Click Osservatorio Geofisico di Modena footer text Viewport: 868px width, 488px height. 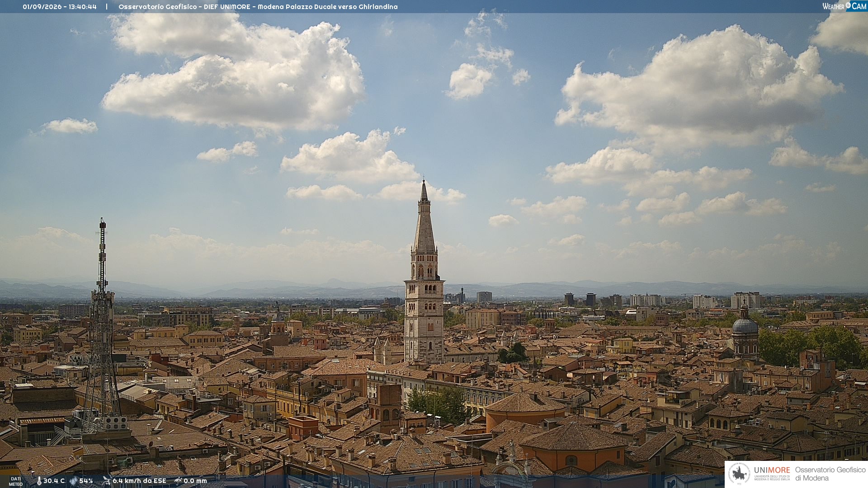pyautogui.click(x=830, y=474)
